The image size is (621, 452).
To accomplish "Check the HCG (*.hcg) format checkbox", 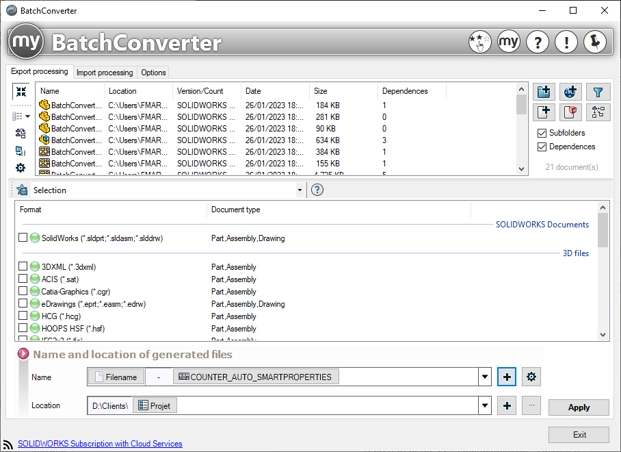I will pos(23,316).
